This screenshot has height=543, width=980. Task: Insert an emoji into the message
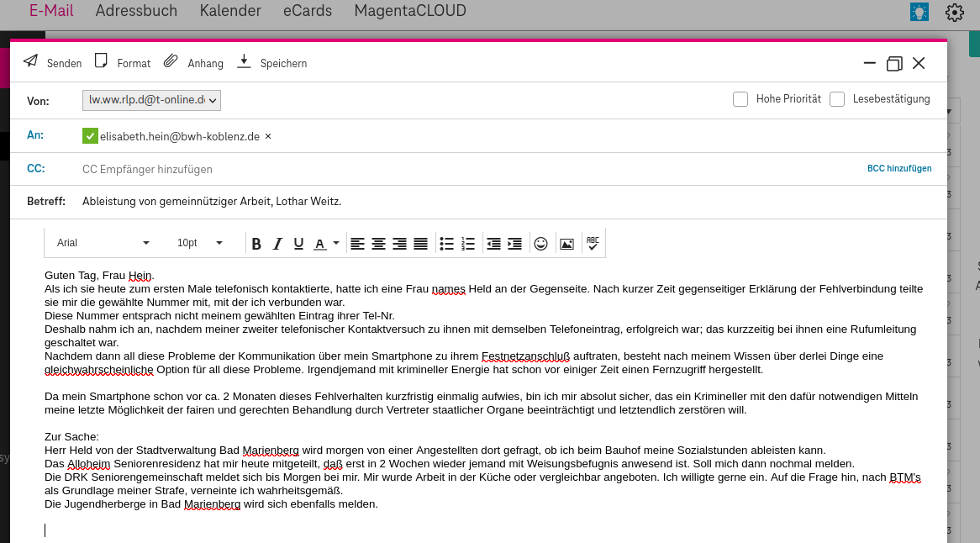[x=540, y=244]
